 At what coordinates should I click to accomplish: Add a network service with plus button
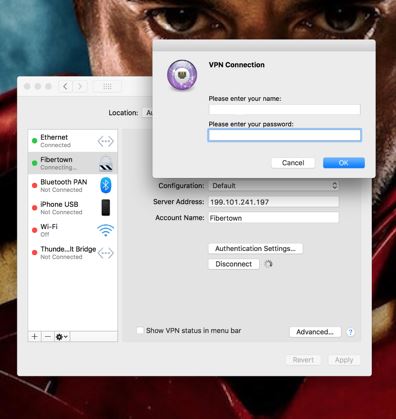pos(34,337)
